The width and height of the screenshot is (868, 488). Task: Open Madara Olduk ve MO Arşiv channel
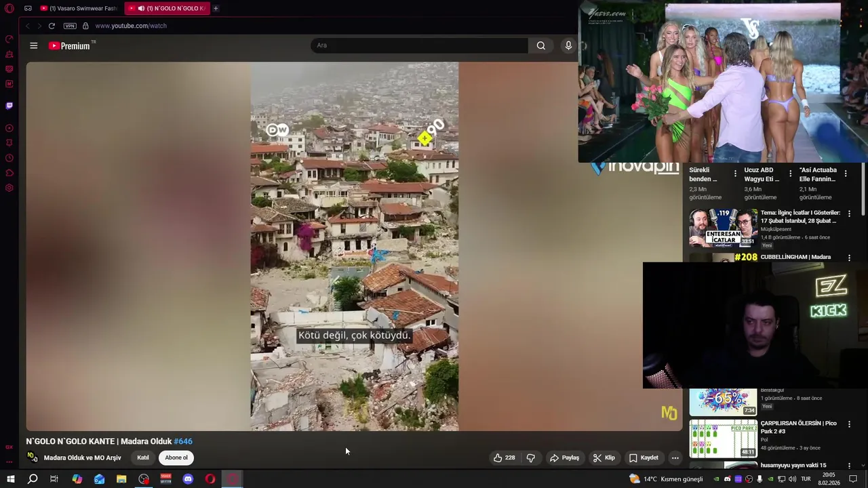82,457
